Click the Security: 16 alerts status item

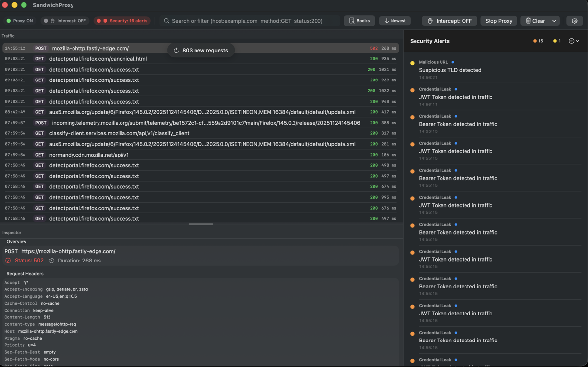point(121,21)
